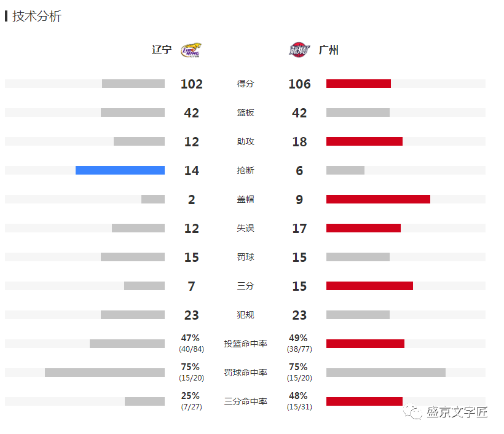The width and height of the screenshot is (504, 434).
Task: Click the 失误 stat label
Action: pyautogui.click(x=246, y=228)
